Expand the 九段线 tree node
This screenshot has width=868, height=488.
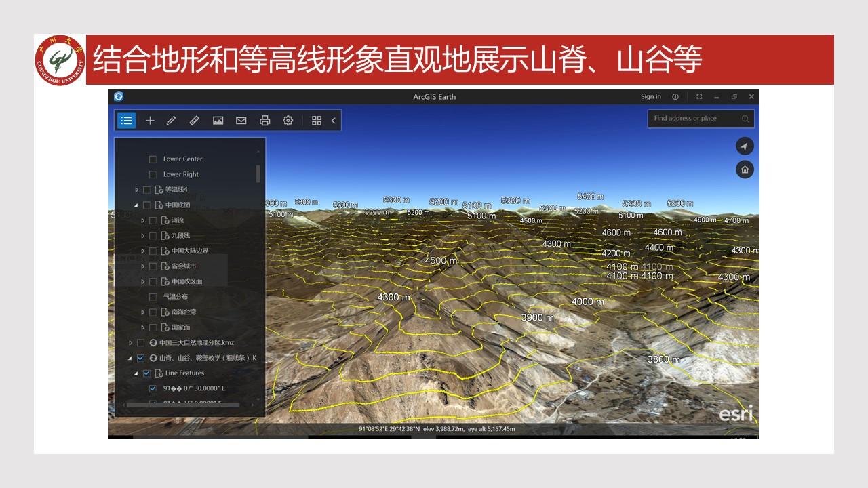[x=142, y=236]
